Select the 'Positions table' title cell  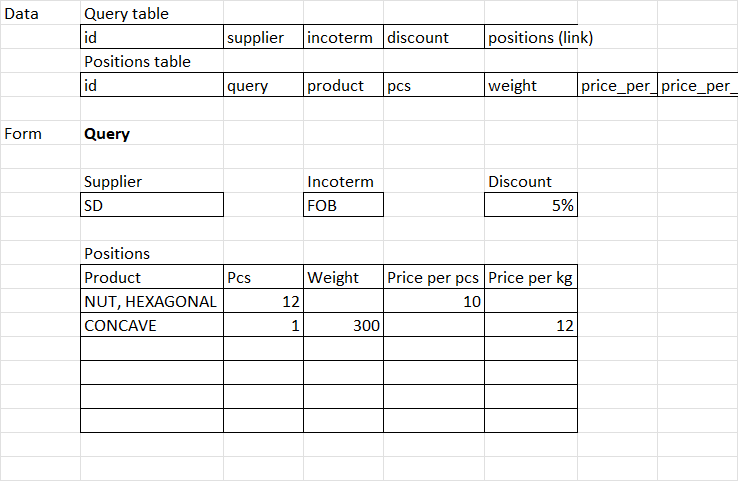tap(137, 62)
